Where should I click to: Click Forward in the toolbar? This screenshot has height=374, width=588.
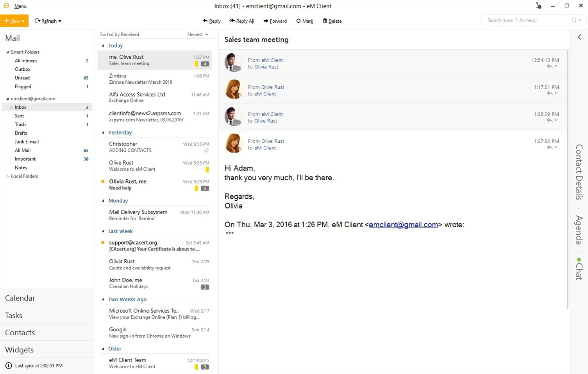click(275, 21)
